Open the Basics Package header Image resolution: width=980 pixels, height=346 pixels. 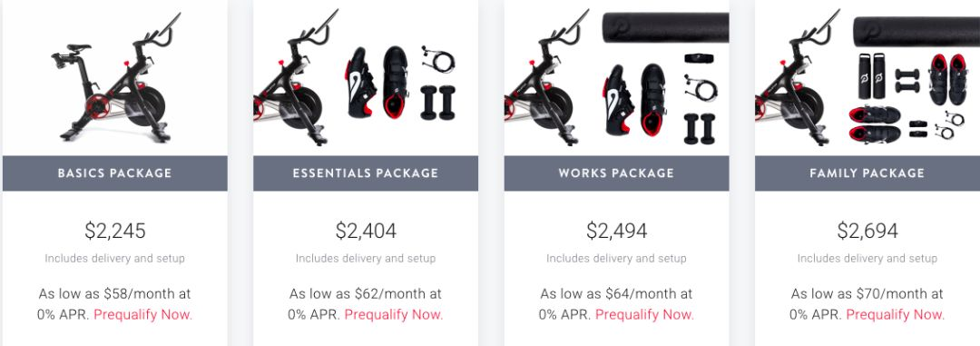115,173
